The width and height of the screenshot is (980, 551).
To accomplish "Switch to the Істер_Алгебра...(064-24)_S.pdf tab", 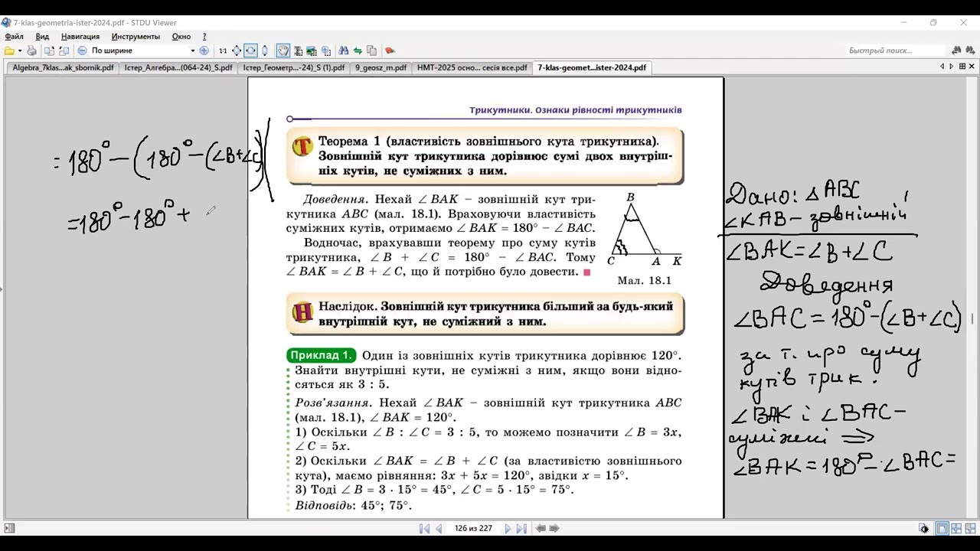I will pos(178,67).
